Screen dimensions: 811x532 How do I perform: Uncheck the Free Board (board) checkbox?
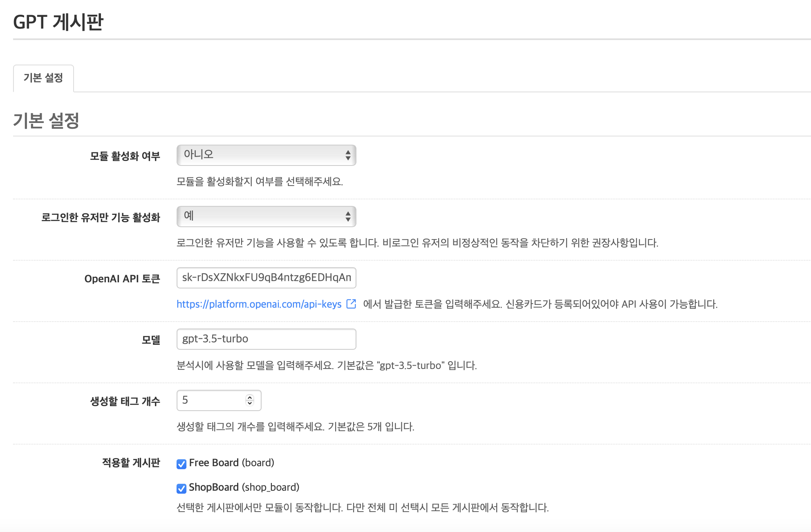click(x=182, y=463)
